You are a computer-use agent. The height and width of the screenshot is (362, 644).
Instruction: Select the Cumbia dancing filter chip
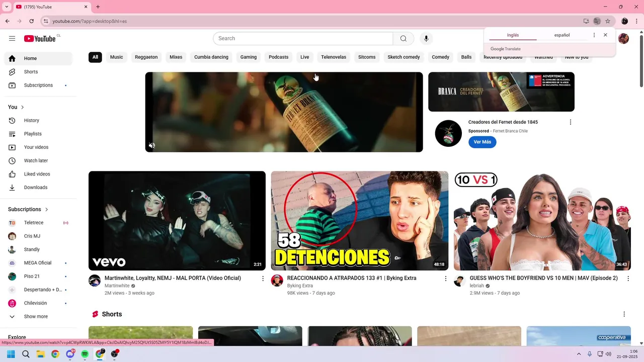[211, 57]
